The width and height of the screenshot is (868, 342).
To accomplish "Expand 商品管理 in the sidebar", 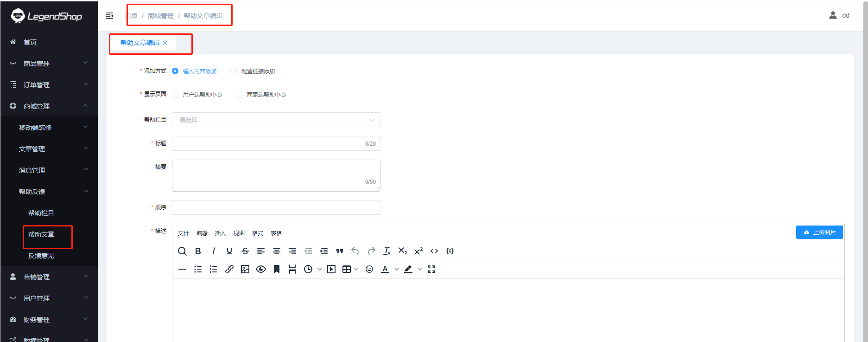I will click(49, 64).
